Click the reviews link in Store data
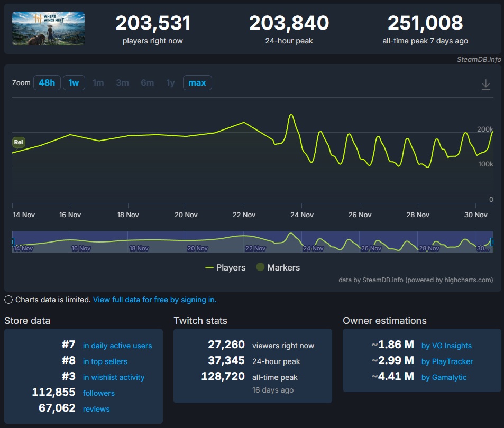 pos(96,409)
